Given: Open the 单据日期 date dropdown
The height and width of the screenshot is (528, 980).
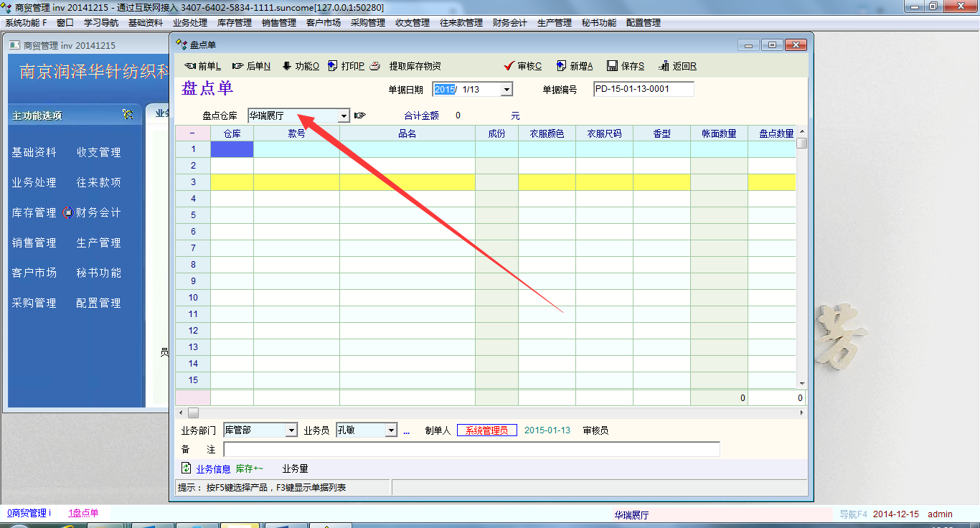Looking at the screenshot, I should 507,90.
